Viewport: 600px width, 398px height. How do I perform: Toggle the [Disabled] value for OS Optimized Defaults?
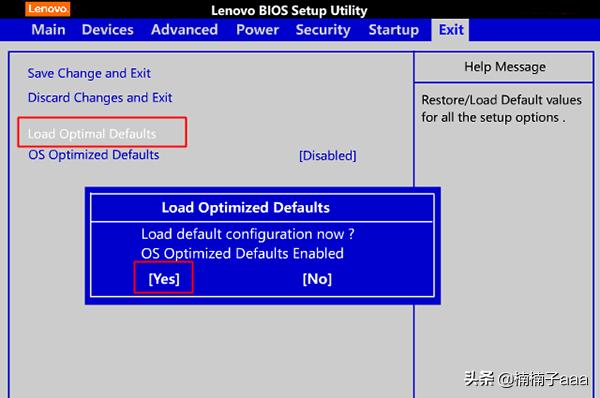coord(328,155)
